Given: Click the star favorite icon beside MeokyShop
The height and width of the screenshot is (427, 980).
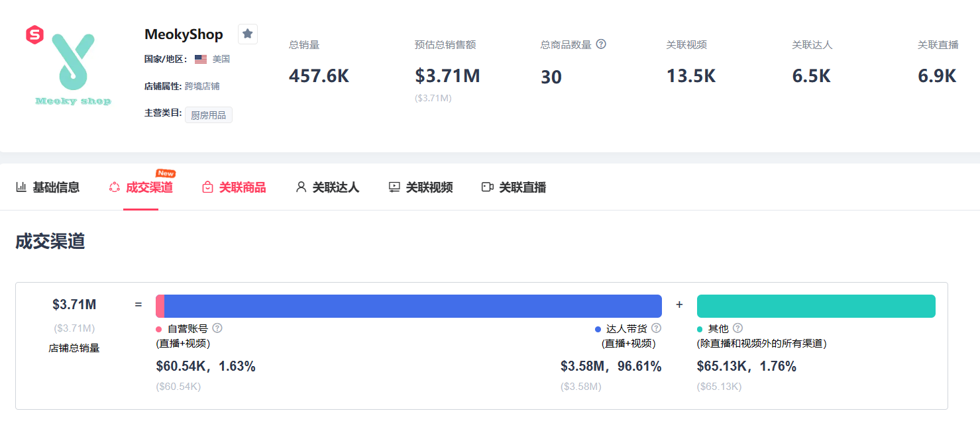Looking at the screenshot, I should [x=248, y=34].
